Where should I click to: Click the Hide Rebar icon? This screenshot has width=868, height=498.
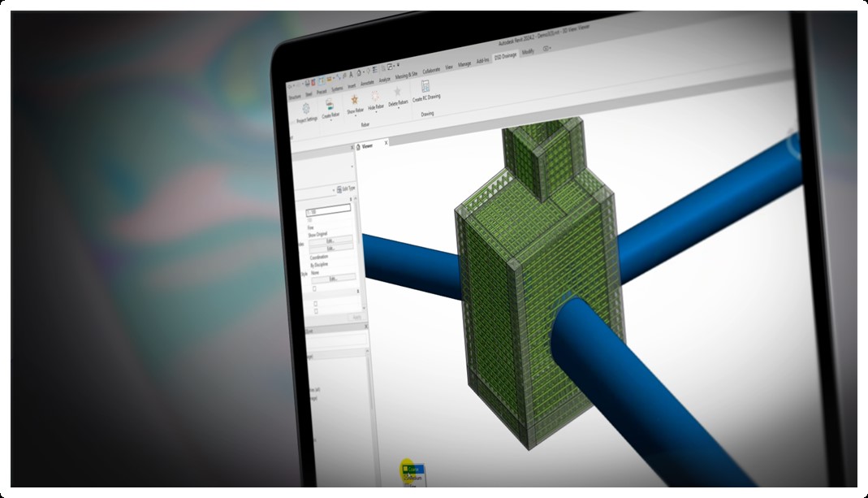[x=375, y=96]
